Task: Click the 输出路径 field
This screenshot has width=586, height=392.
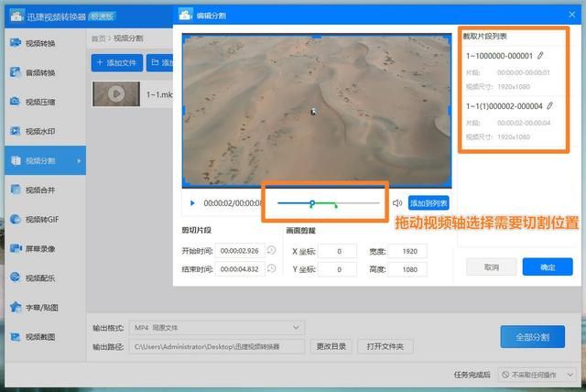Action: (217, 347)
